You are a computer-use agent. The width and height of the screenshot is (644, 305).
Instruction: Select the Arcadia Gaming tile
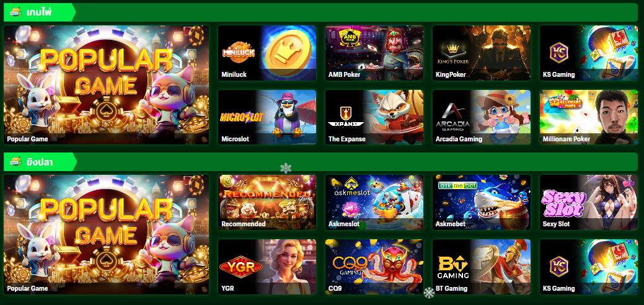[482, 117]
